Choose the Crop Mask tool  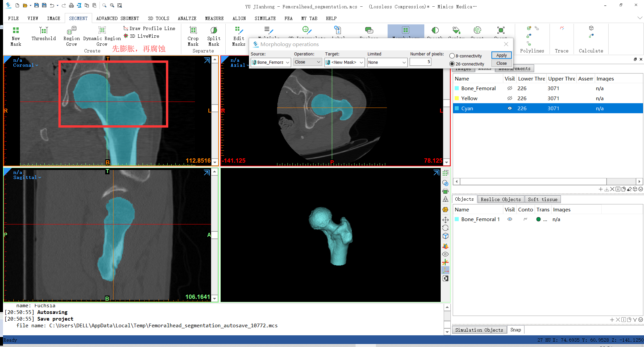193,36
